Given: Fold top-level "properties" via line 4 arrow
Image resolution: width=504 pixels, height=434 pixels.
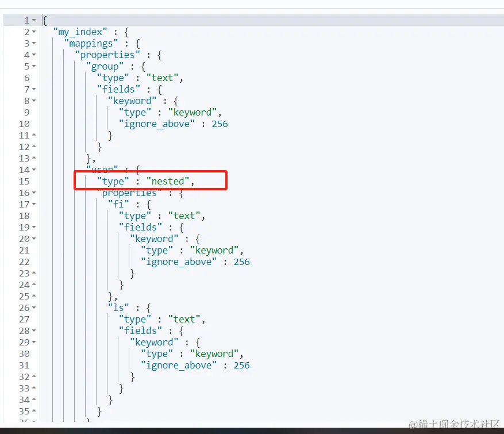Looking at the screenshot, I should point(34,55).
